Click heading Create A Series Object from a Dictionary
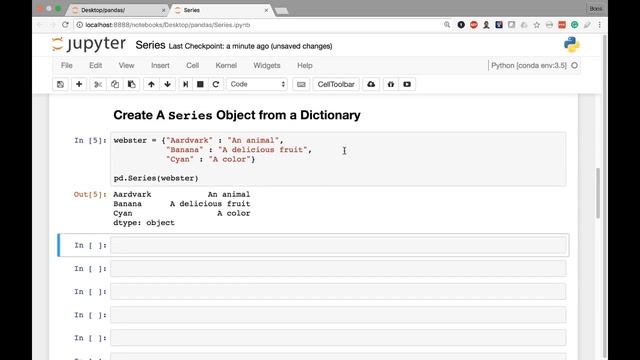The width and height of the screenshot is (640, 360). 237,115
